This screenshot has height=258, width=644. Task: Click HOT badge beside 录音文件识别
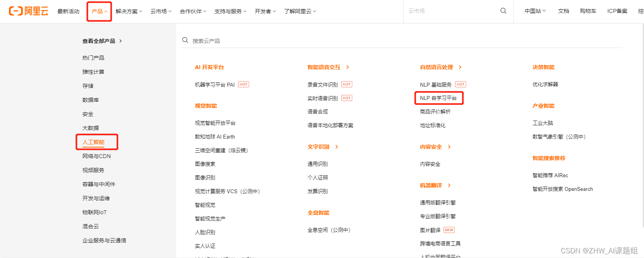347,84
